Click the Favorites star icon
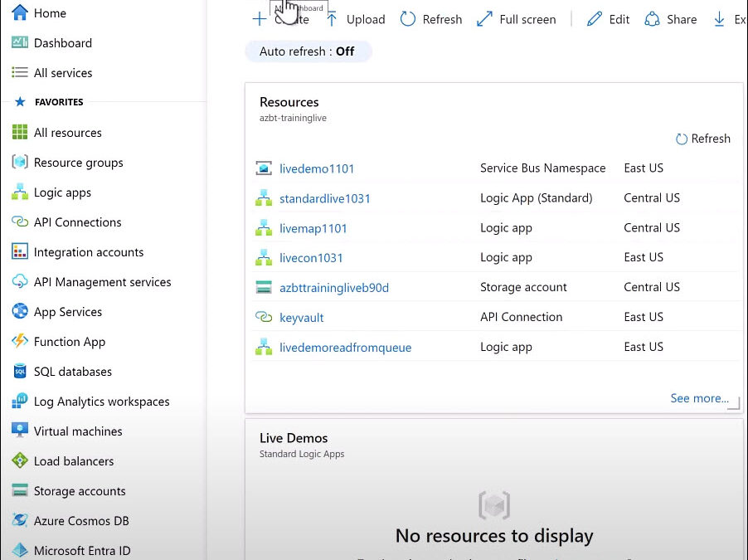The width and height of the screenshot is (748, 560). click(x=20, y=102)
